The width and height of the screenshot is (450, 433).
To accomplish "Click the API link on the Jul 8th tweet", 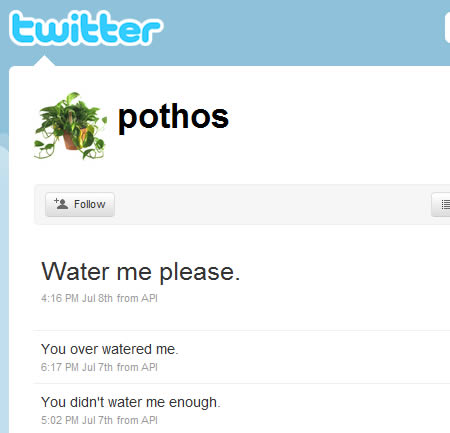I will coord(149,298).
